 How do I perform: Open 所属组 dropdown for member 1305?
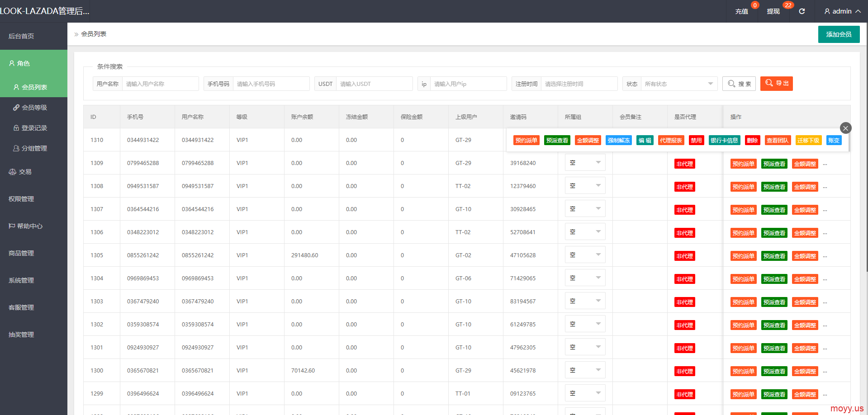pyautogui.click(x=585, y=255)
